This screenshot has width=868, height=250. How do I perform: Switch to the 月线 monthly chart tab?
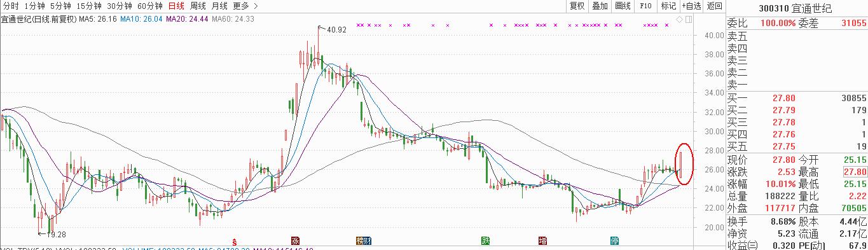coord(219,6)
